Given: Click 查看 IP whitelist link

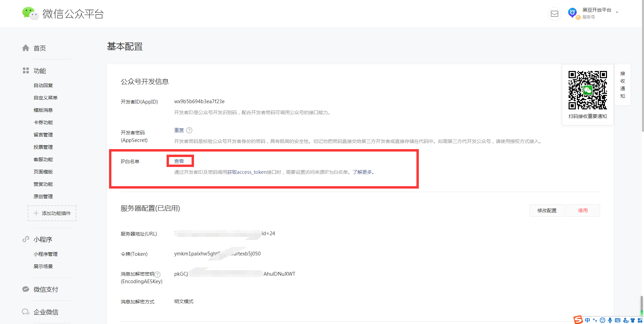Looking at the screenshot, I should (179, 161).
